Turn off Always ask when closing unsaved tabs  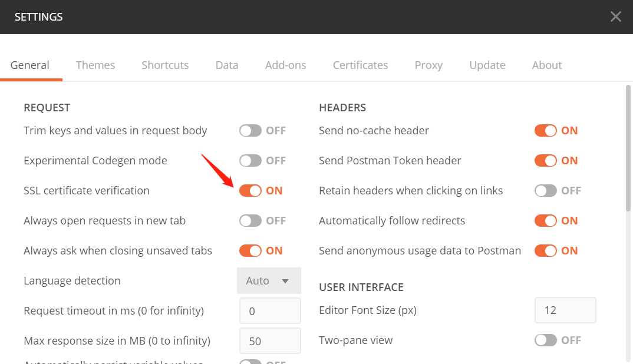250,250
